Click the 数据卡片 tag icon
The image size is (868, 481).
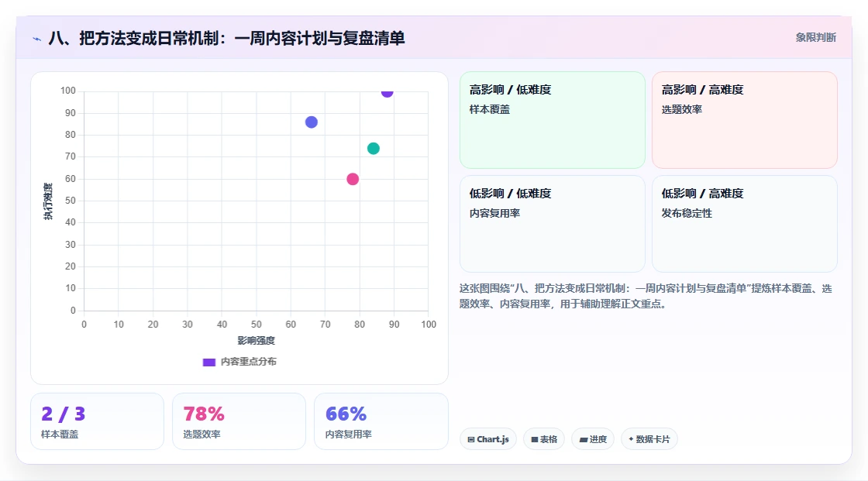pos(631,439)
